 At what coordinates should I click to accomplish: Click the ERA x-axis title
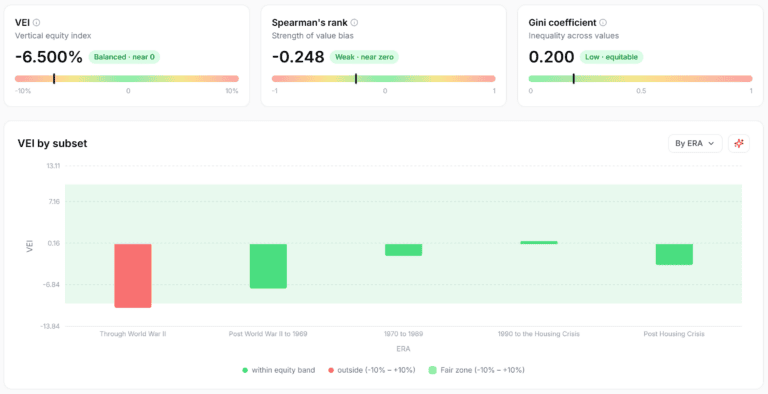(403, 349)
